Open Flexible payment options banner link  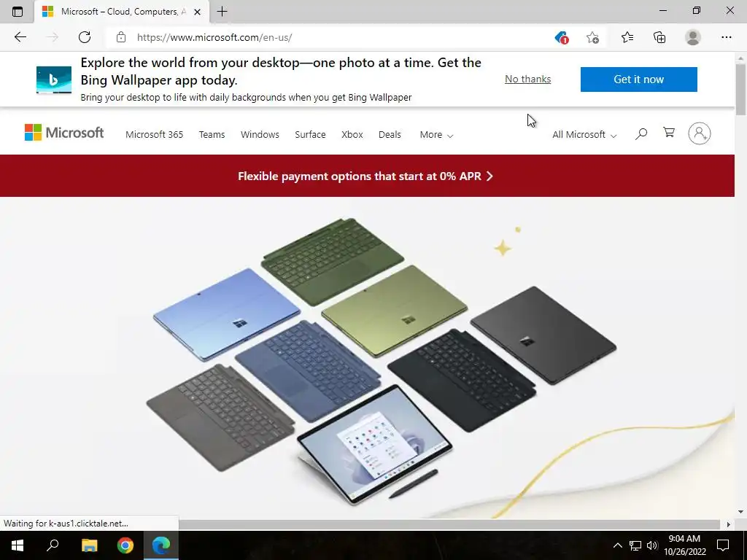365,176
